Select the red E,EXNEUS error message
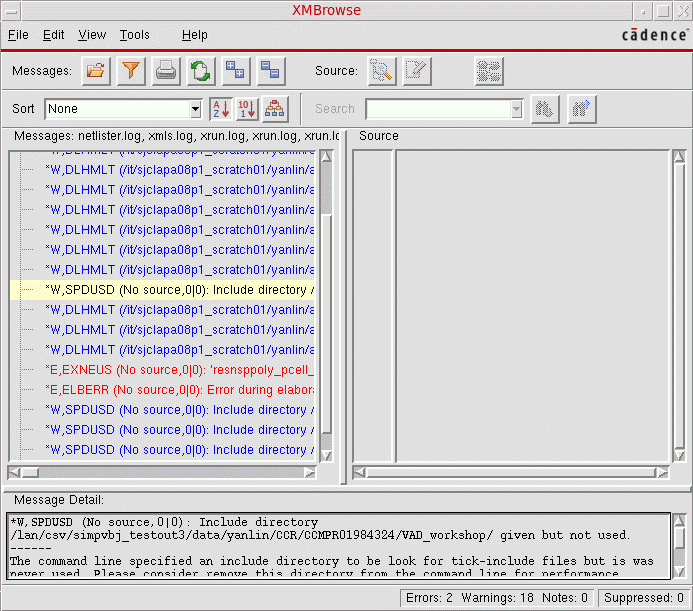 point(180,370)
